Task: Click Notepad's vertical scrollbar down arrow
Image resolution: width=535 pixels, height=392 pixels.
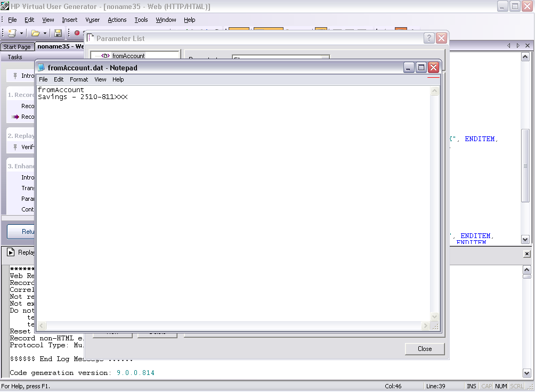Action: (434, 316)
